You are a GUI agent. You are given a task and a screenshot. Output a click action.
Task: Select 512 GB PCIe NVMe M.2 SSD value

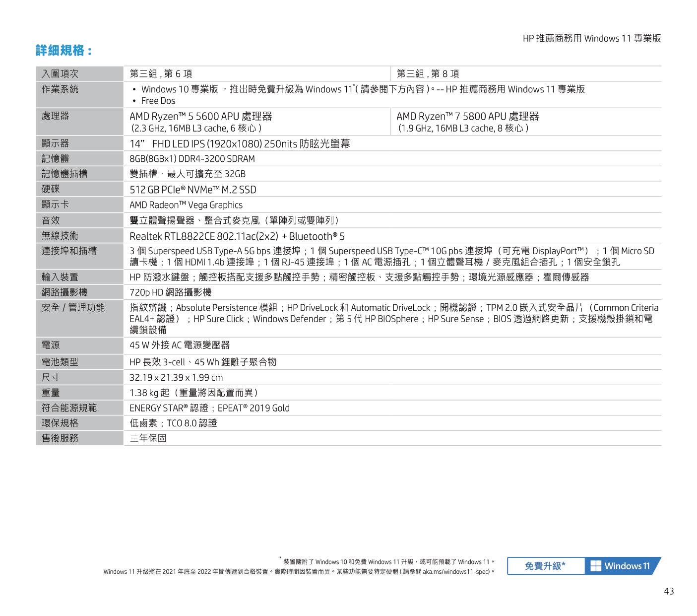click(x=193, y=190)
